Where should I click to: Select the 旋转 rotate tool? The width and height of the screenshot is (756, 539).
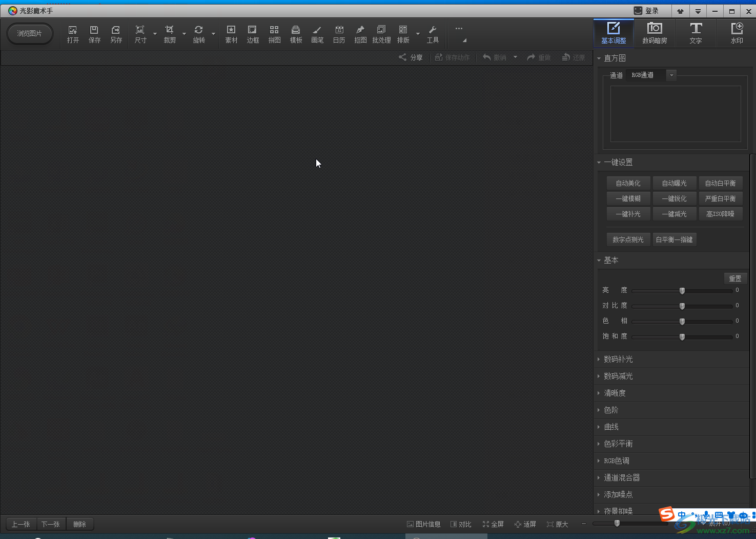(199, 34)
